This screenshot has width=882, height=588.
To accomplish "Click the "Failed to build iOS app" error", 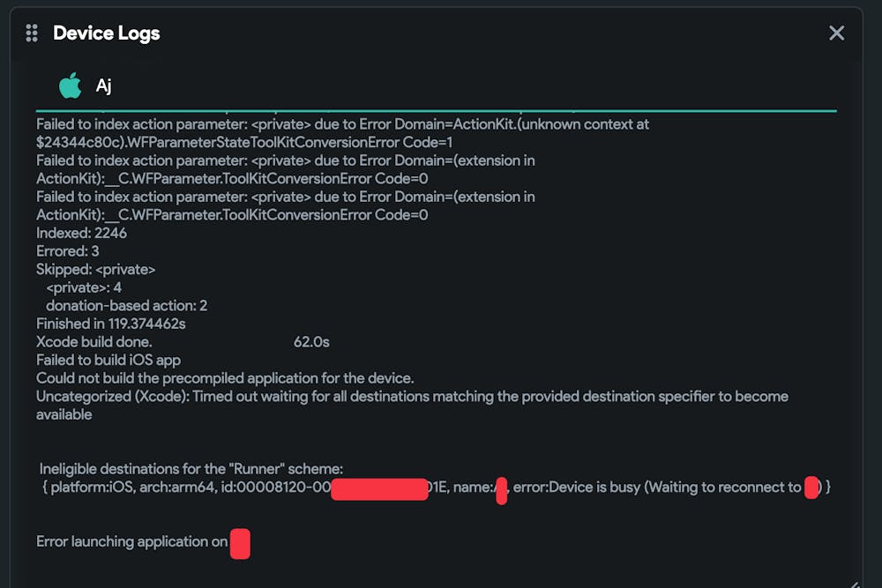I will [108, 360].
